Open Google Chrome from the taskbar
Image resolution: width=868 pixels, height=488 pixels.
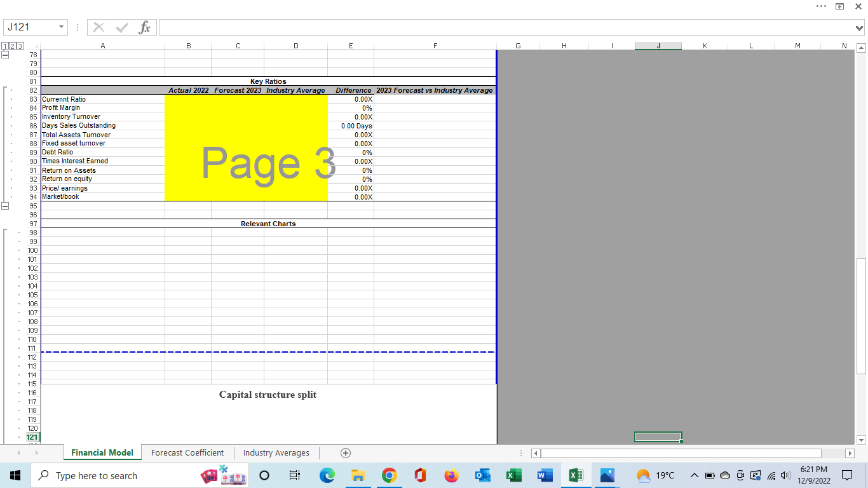(389, 475)
